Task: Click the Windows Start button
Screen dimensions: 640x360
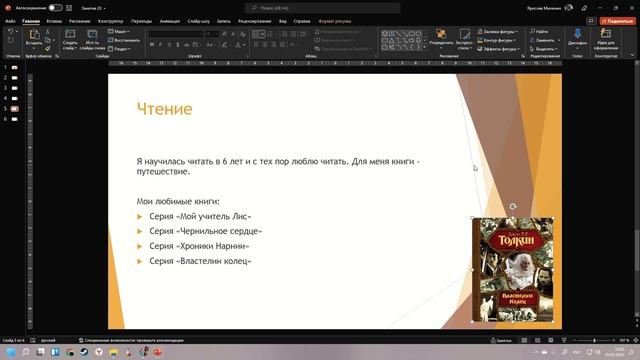Action: tap(11, 352)
